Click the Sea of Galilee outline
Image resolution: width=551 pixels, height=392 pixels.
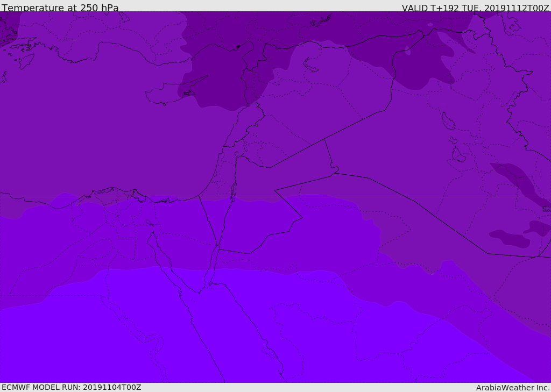tap(236, 155)
